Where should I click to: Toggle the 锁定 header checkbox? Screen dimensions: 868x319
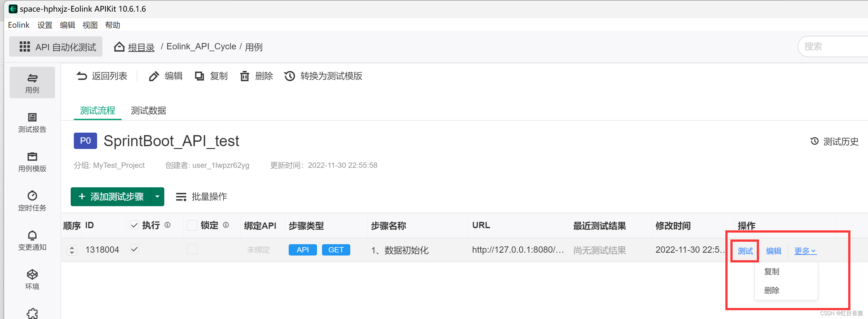pos(192,225)
